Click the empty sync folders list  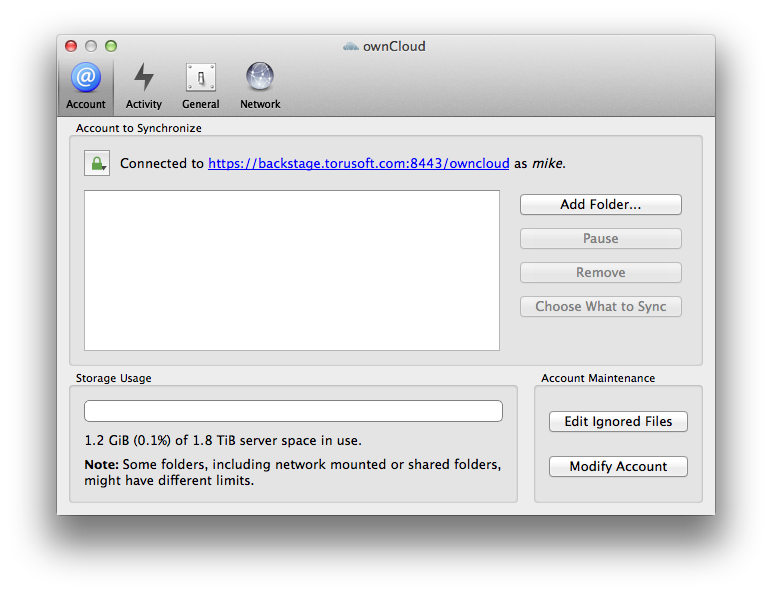click(x=292, y=270)
